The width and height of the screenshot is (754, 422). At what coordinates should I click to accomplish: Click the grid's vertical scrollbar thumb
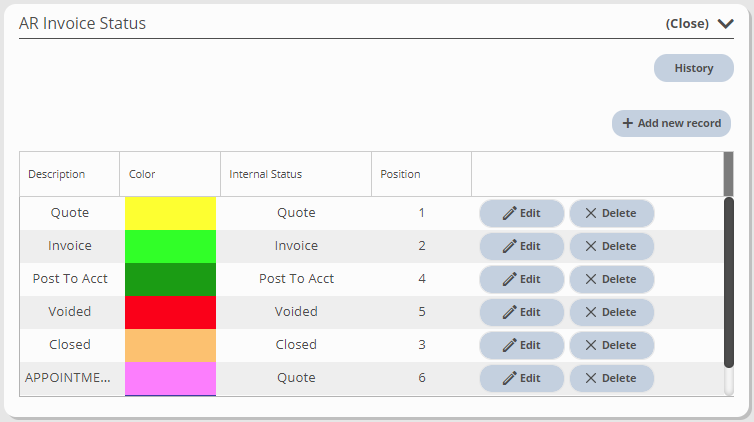[x=729, y=283]
